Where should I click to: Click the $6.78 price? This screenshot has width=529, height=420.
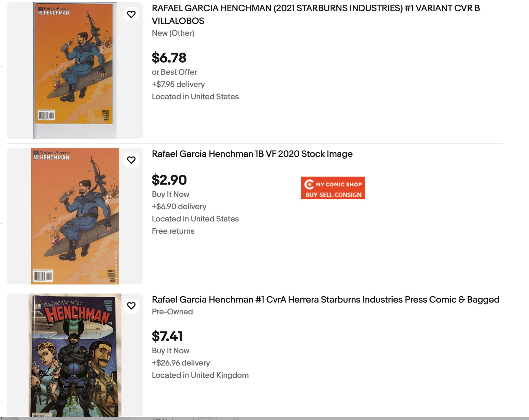[x=169, y=58]
